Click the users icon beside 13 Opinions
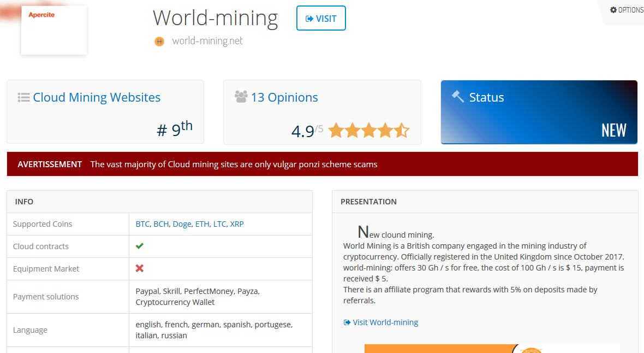644x353 pixels. tap(241, 97)
